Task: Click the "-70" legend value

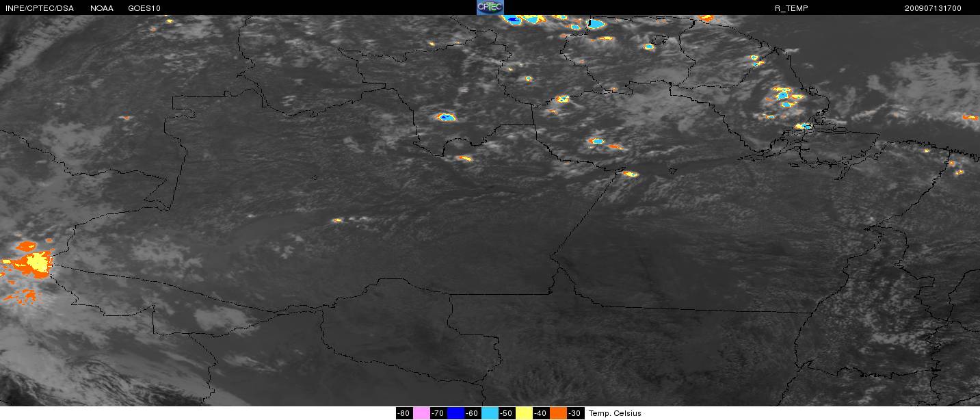Action: 438,413
